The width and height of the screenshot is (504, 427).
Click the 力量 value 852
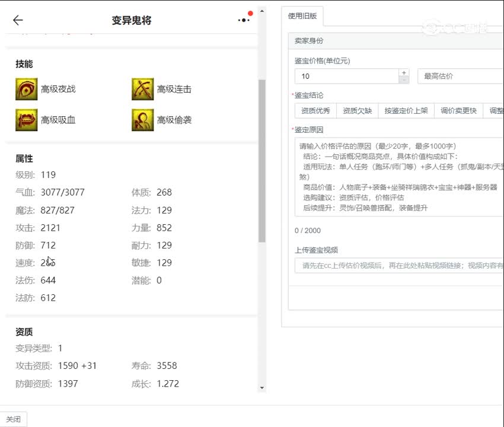[164, 228]
